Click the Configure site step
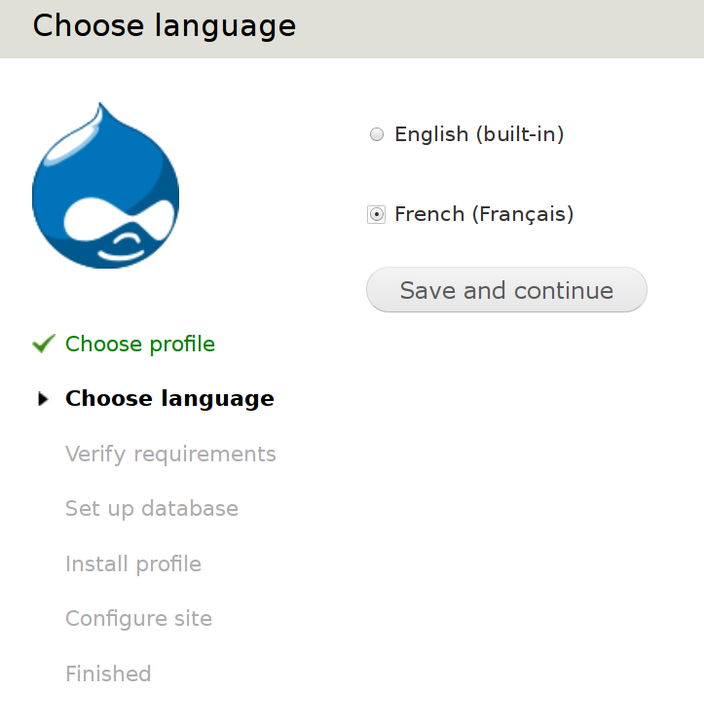Image resolution: width=704 pixels, height=728 pixels. pos(138,618)
